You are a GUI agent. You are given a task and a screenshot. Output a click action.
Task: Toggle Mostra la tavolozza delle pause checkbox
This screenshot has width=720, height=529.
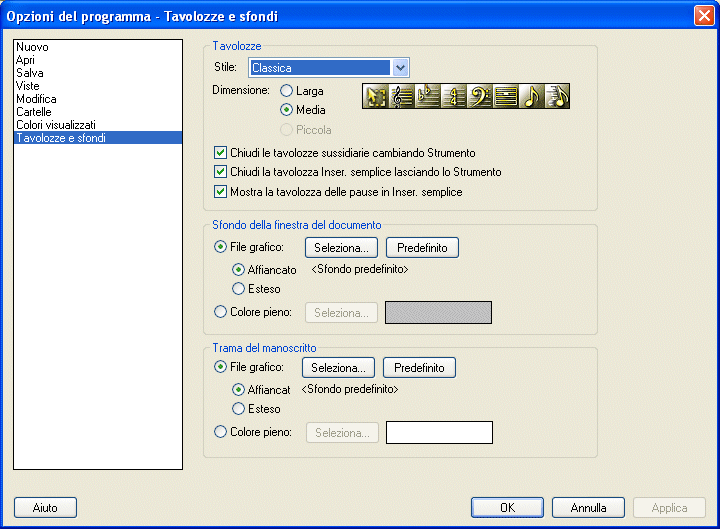pos(220,191)
